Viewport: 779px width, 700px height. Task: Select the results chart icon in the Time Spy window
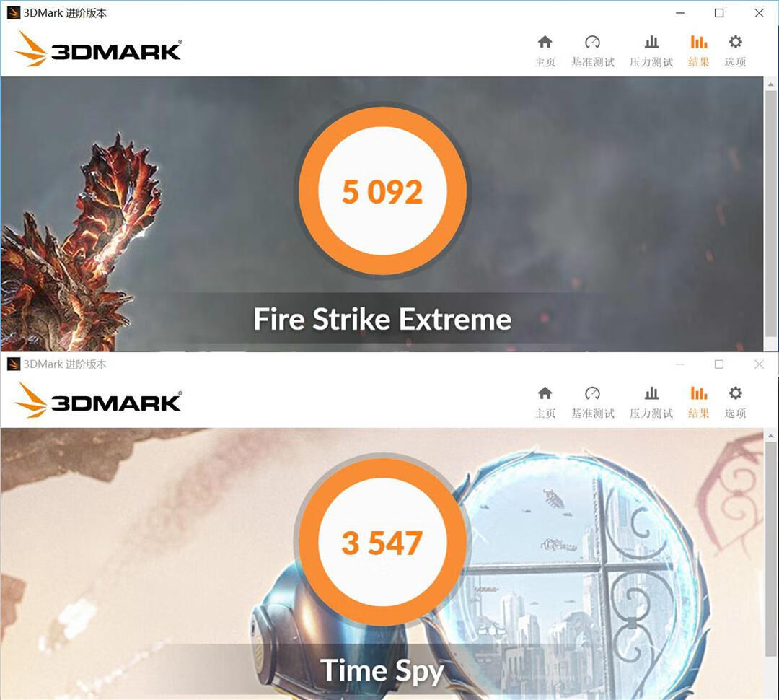pos(698,394)
